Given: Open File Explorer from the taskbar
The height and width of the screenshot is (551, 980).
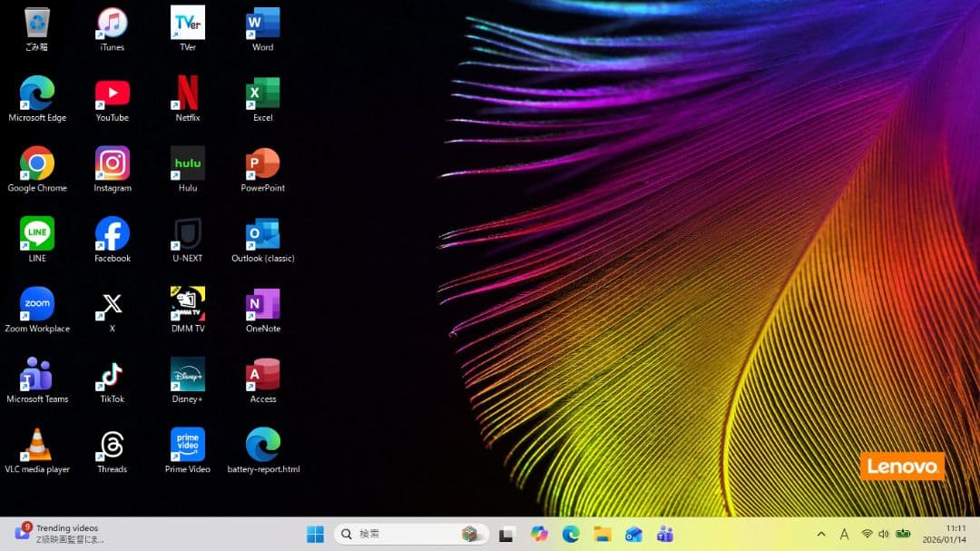Looking at the screenshot, I should coord(602,534).
